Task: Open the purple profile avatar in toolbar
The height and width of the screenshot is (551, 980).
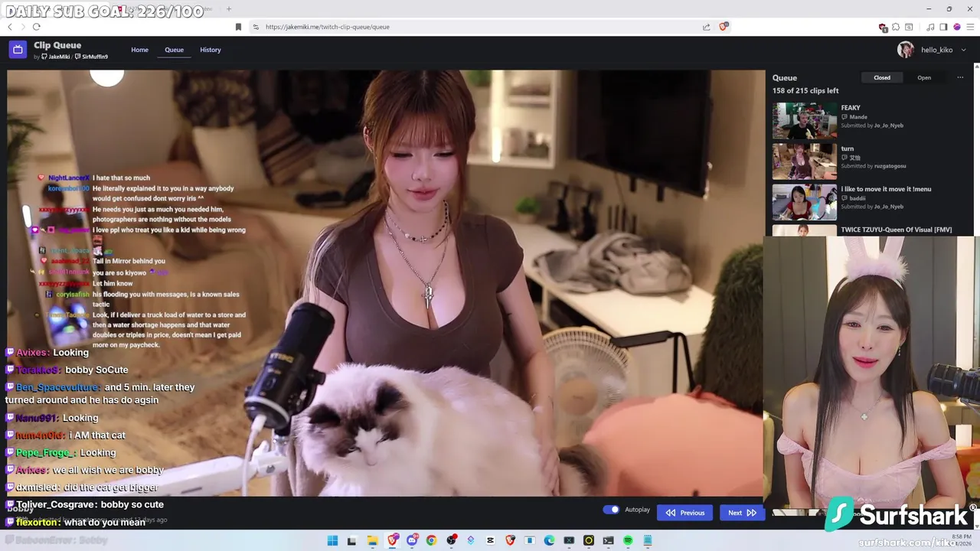Action: tap(956, 27)
